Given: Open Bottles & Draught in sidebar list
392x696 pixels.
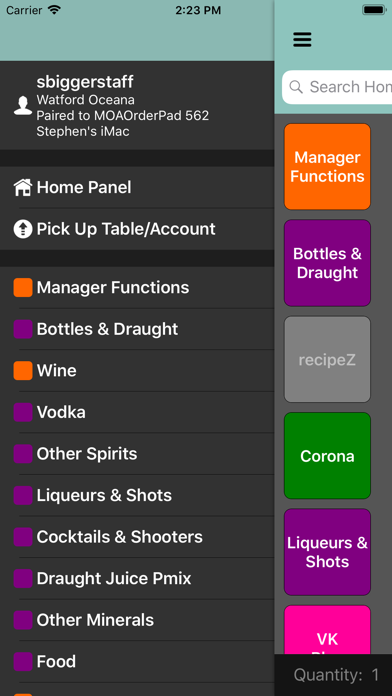Looking at the screenshot, I should coord(137,329).
